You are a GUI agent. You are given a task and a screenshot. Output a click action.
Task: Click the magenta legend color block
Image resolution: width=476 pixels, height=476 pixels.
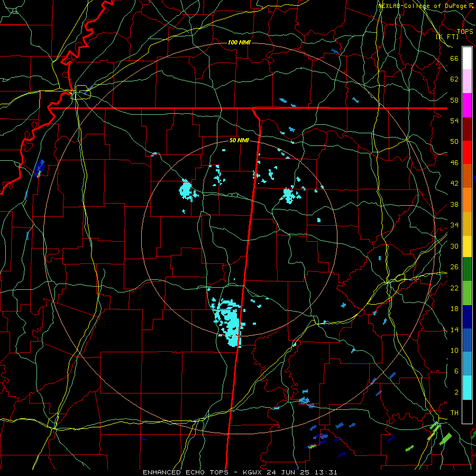click(x=467, y=105)
